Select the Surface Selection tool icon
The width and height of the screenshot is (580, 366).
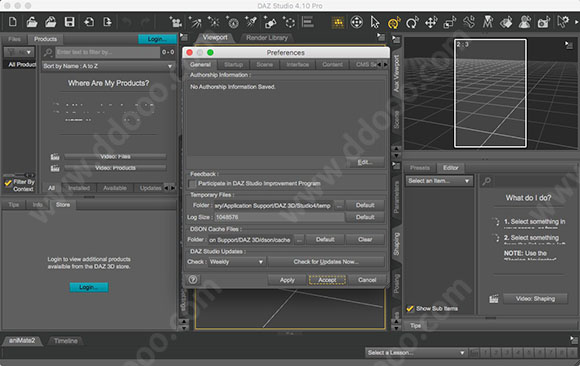pos(506,23)
